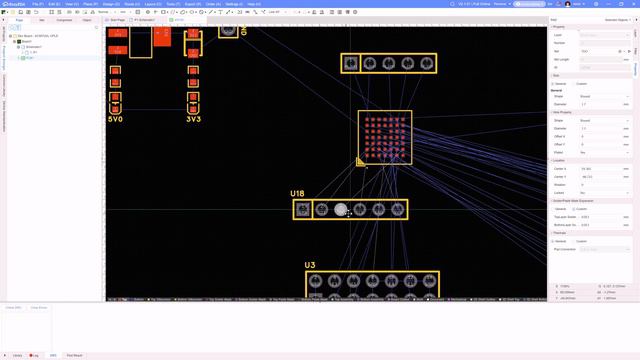Open the Start Page document tab
Viewport: 640px width, 360px height.
(116, 20)
